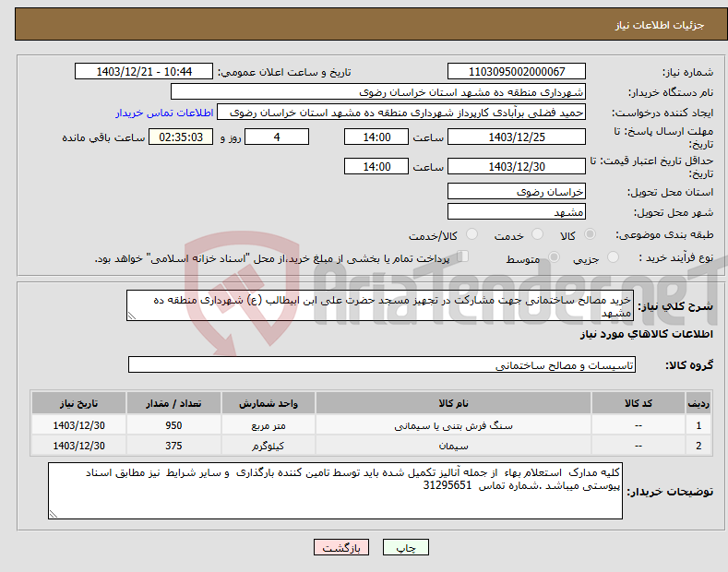Viewport: 728px width, 572px height.
Task: Click the سنگ فرش بتنی یا سیمانی cell
Action: pyautogui.click(x=453, y=425)
